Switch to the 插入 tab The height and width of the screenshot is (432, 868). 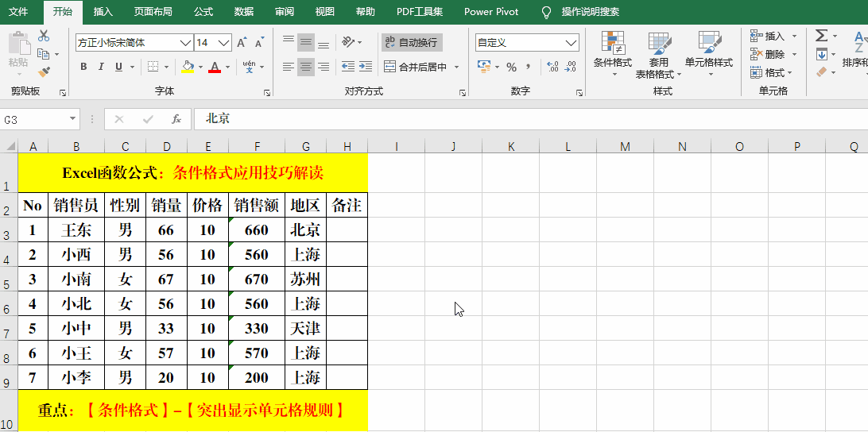(x=103, y=12)
